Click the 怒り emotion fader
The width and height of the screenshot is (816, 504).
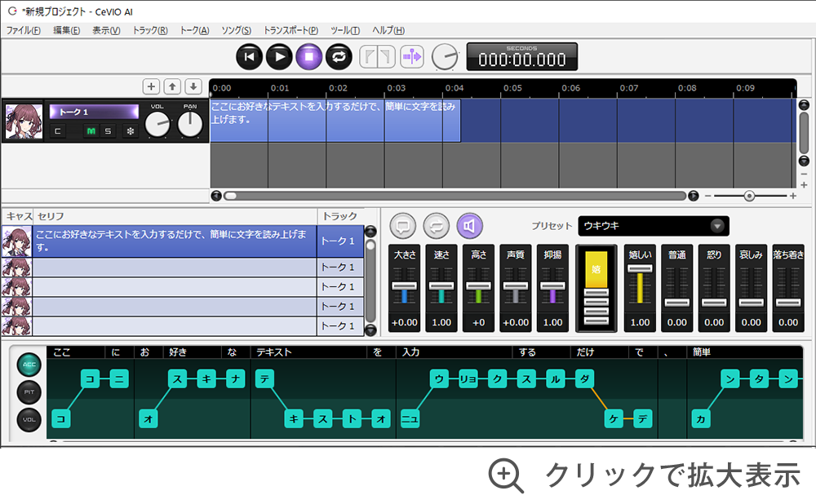[714, 303]
